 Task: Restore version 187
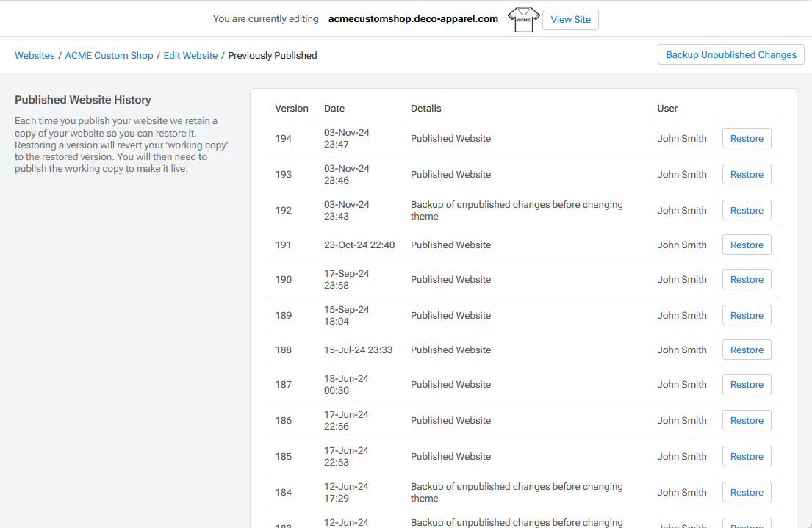click(x=747, y=385)
